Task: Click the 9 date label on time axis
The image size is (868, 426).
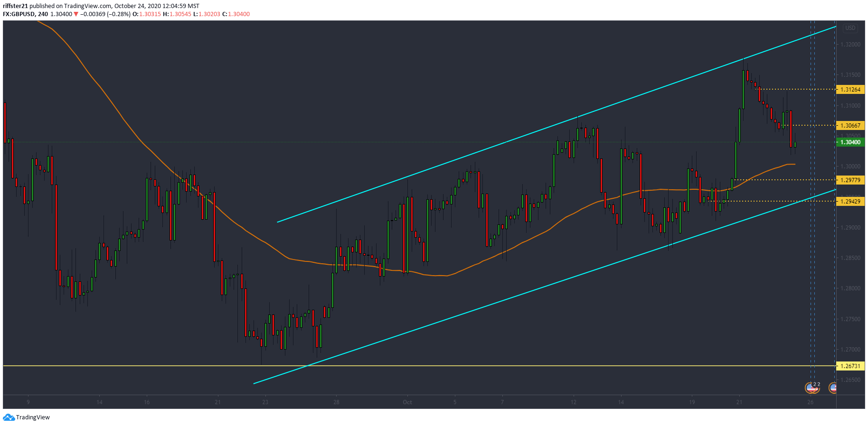Action: [28, 402]
